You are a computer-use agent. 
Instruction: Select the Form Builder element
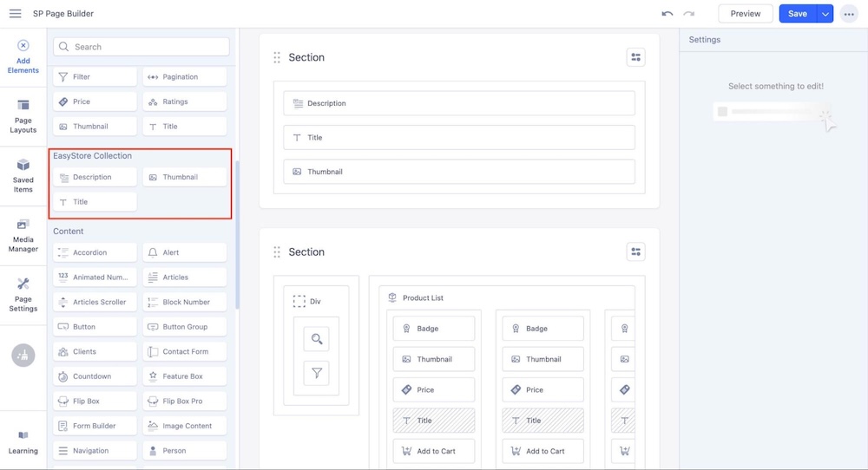95,426
